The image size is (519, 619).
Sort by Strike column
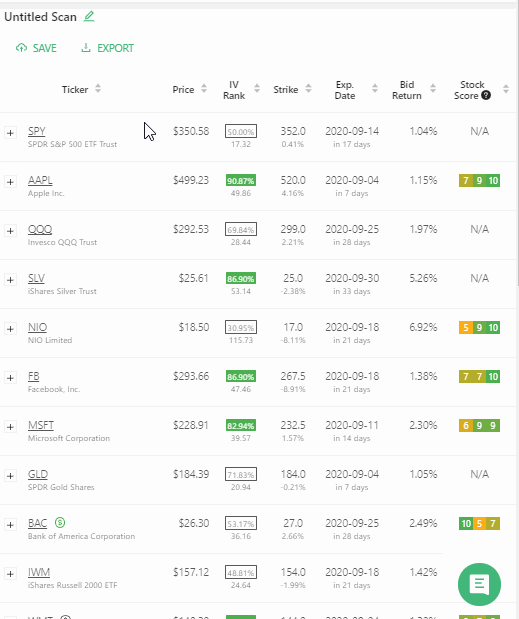[x=309, y=89]
